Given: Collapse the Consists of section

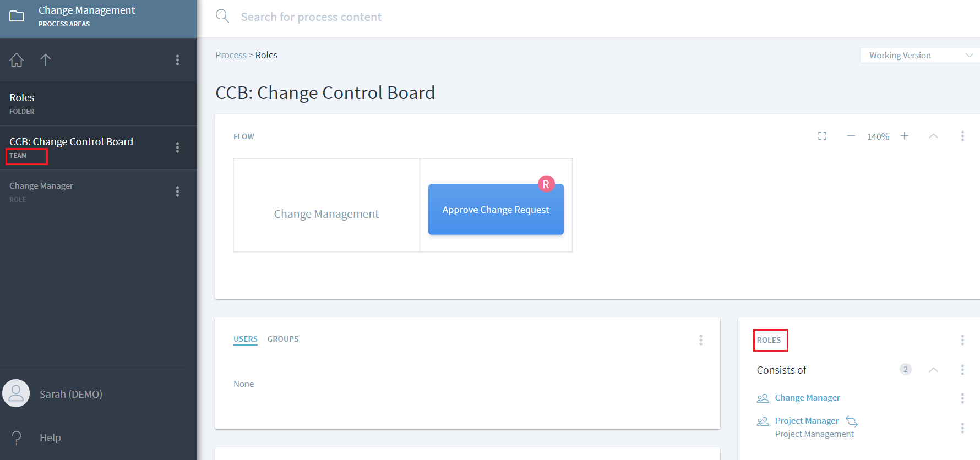Looking at the screenshot, I should pos(933,370).
